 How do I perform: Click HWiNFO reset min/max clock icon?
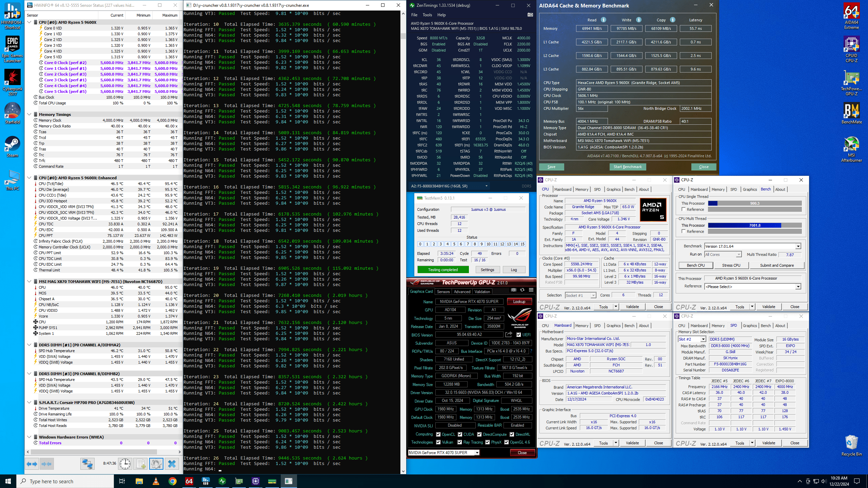click(x=125, y=464)
